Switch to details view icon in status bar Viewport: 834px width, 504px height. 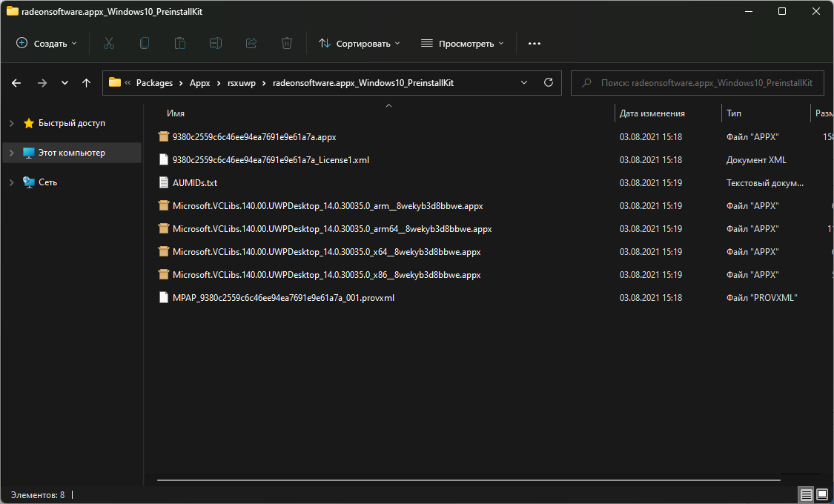(807, 496)
